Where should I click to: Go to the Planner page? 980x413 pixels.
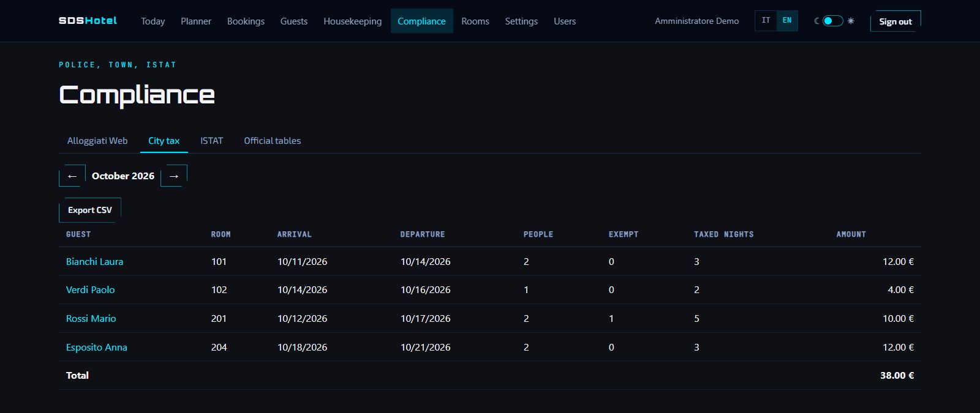tap(196, 21)
